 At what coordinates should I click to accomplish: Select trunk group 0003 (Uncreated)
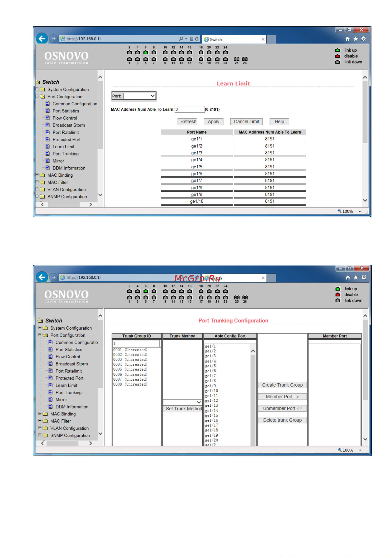pyautogui.click(x=130, y=360)
